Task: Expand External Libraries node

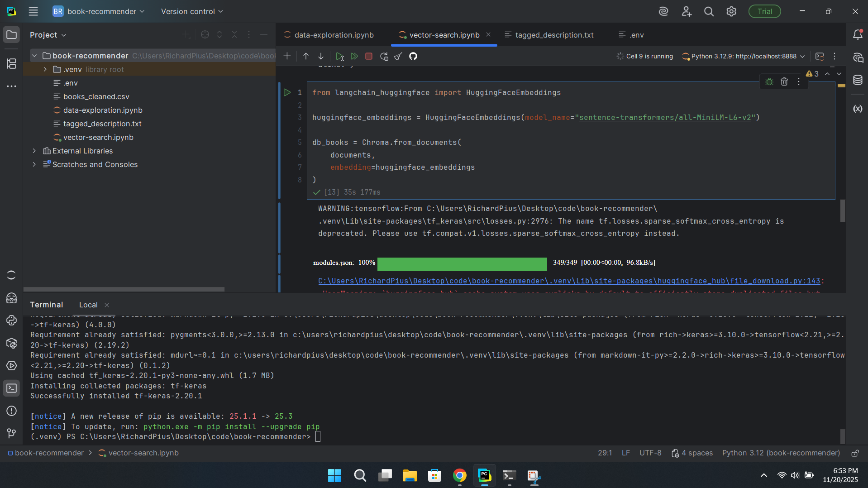Action: tap(34, 151)
